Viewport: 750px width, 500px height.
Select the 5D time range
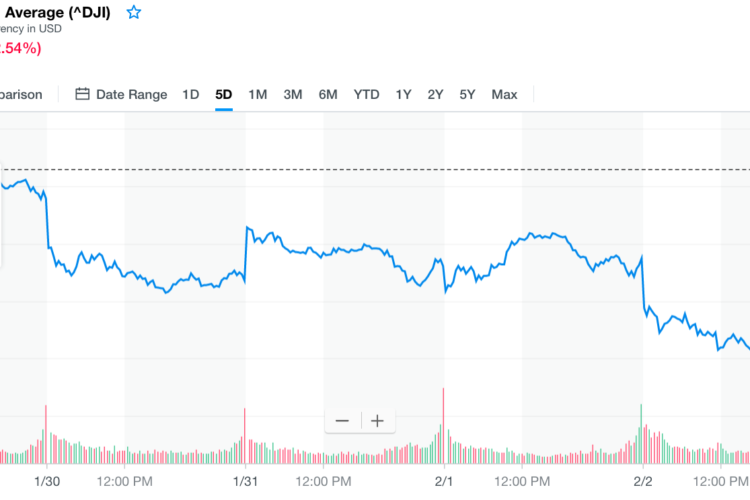[x=224, y=94]
